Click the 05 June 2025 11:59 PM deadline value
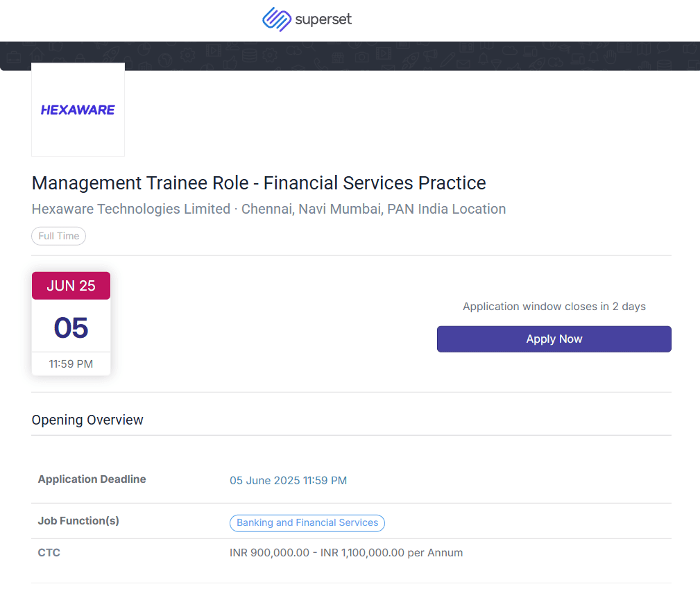 coord(288,481)
